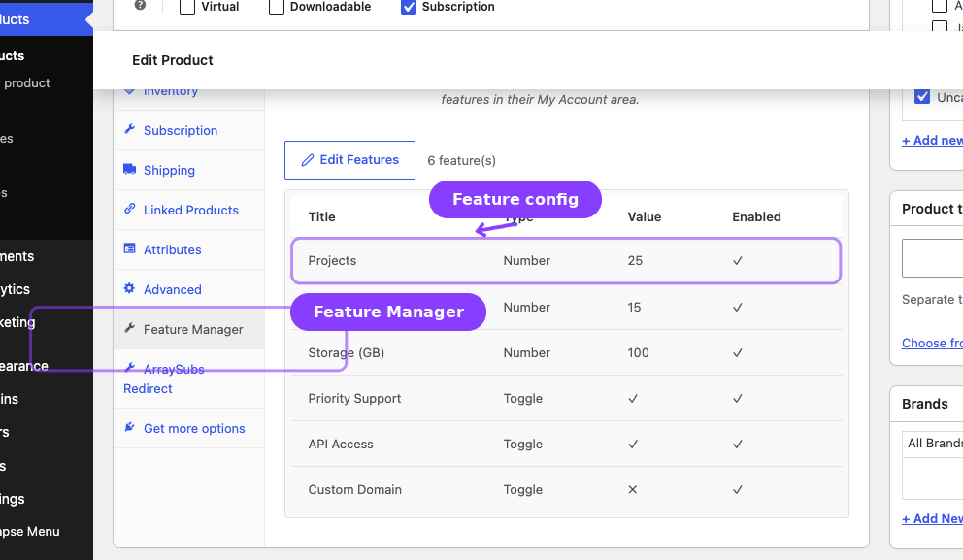This screenshot has width=963, height=560.
Task: Open the Get more options tab
Action: coord(188,429)
